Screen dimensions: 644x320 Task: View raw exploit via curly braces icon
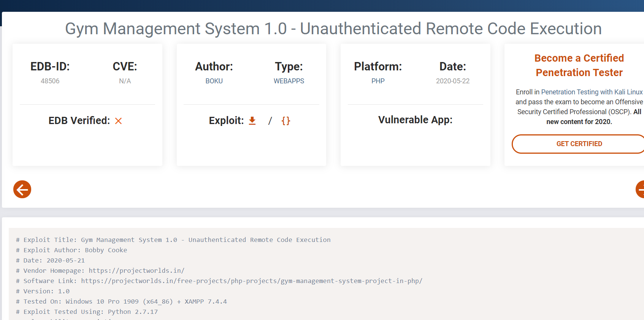[x=286, y=121]
